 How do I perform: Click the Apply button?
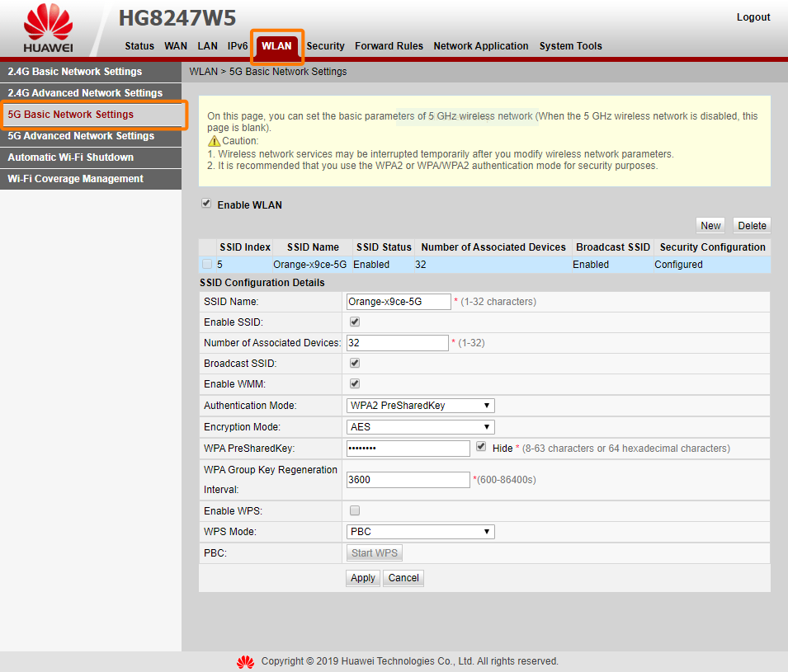[363, 578]
